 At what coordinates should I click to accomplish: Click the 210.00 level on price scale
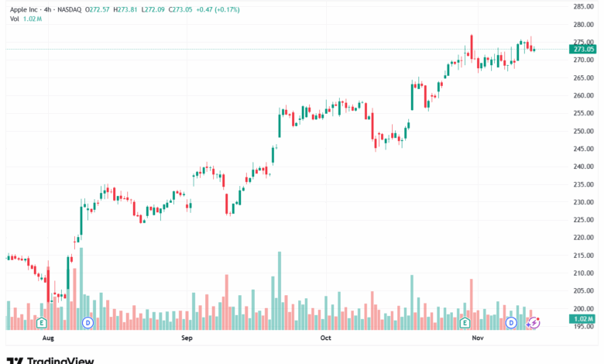[583, 273]
